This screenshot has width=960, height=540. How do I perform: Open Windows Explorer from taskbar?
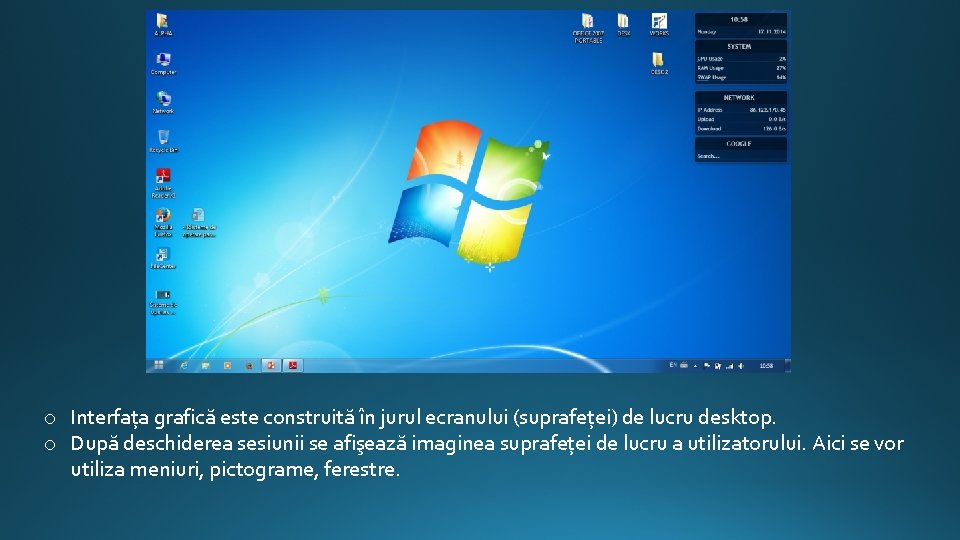tap(206, 366)
